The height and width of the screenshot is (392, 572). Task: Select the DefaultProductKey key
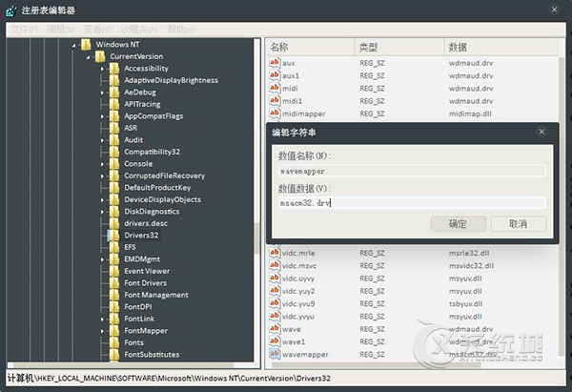(157, 188)
